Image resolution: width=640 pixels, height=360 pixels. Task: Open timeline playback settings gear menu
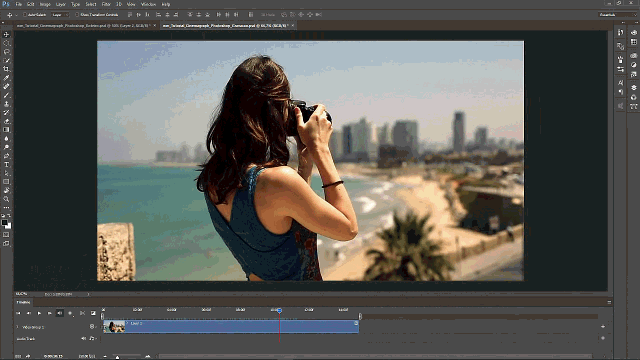click(70, 313)
